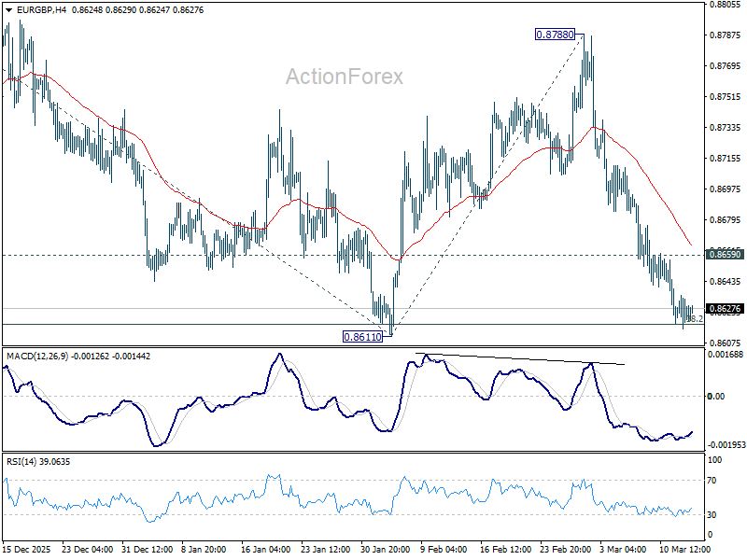Click the RSI 70 level label
This screenshot has height=560, width=747.
[x=712, y=480]
